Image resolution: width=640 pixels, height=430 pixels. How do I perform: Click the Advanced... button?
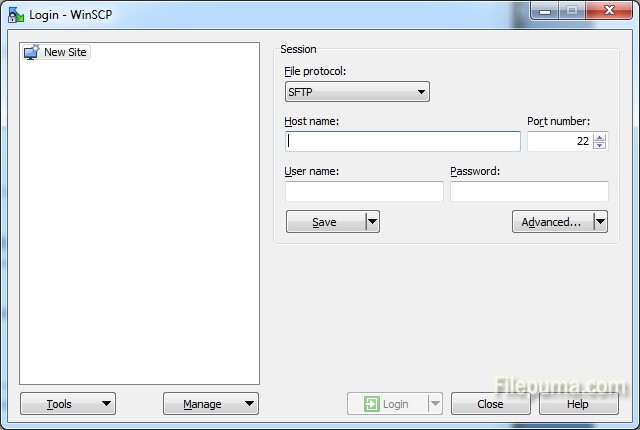click(551, 222)
